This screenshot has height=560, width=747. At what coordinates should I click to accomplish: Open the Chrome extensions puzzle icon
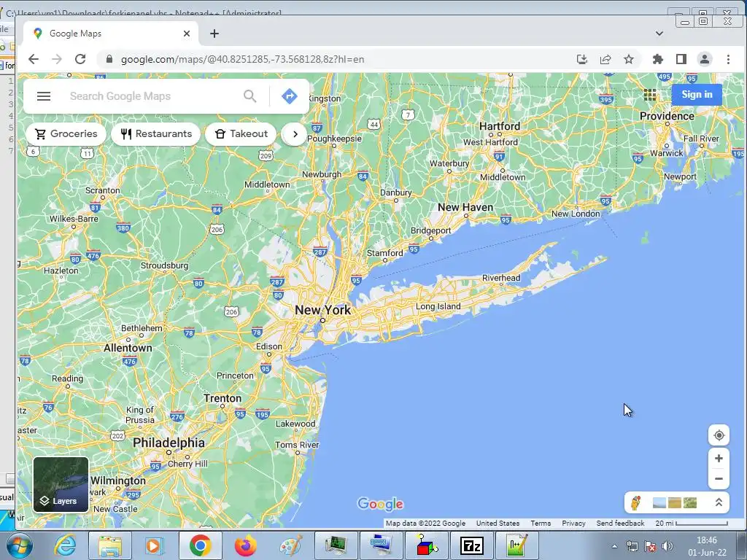pos(658,59)
